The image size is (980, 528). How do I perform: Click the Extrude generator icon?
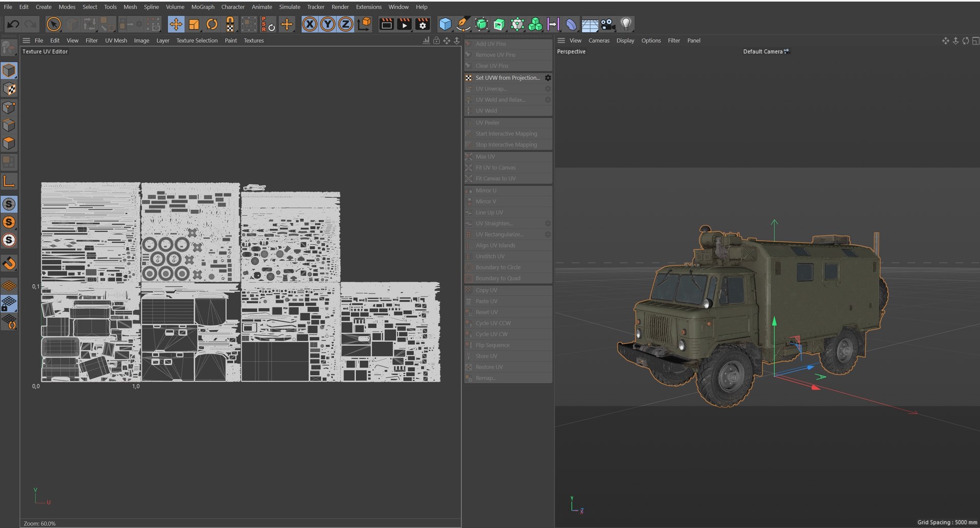[499, 24]
